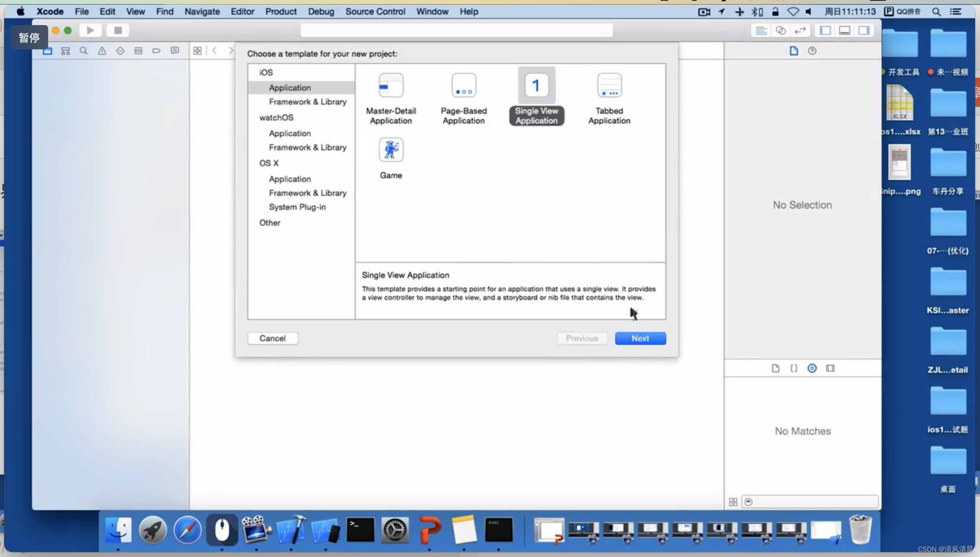Show the File inspector

(x=793, y=51)
